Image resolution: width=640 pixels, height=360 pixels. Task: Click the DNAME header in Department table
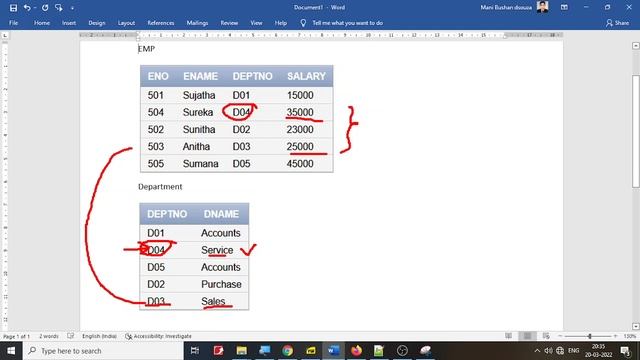pyautogui.click(x=221, y=214)
